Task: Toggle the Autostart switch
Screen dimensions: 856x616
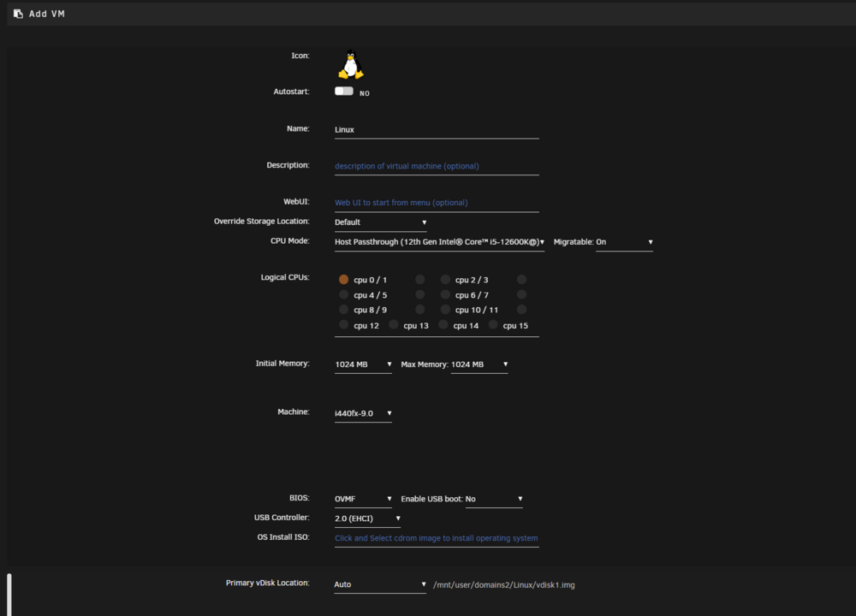Action: [x=344, y=92]
